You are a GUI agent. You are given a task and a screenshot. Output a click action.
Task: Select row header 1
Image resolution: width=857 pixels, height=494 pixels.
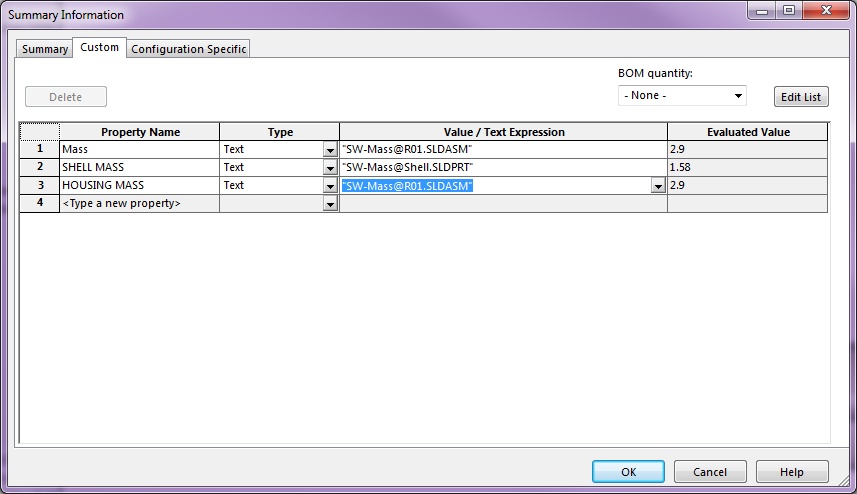[x=39, y=149]
